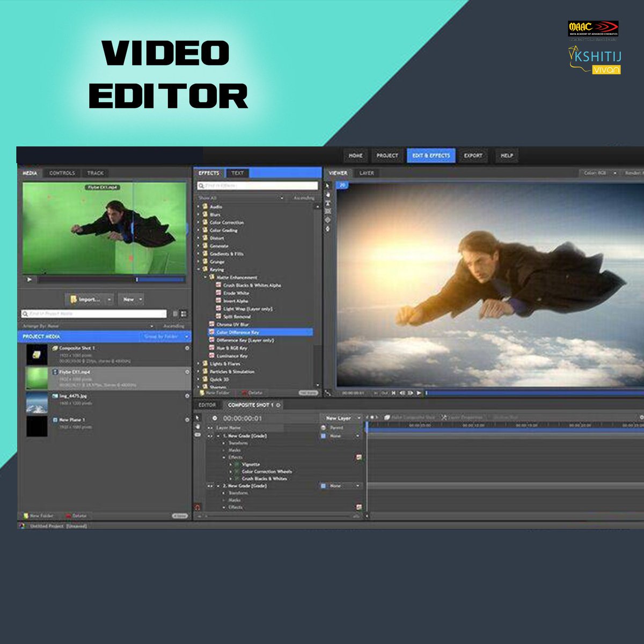Image resolution: width=644 pixels, height=644 pixels.
Task: Click the Luminance Key effect icon
Action: (x=211, y=356)
